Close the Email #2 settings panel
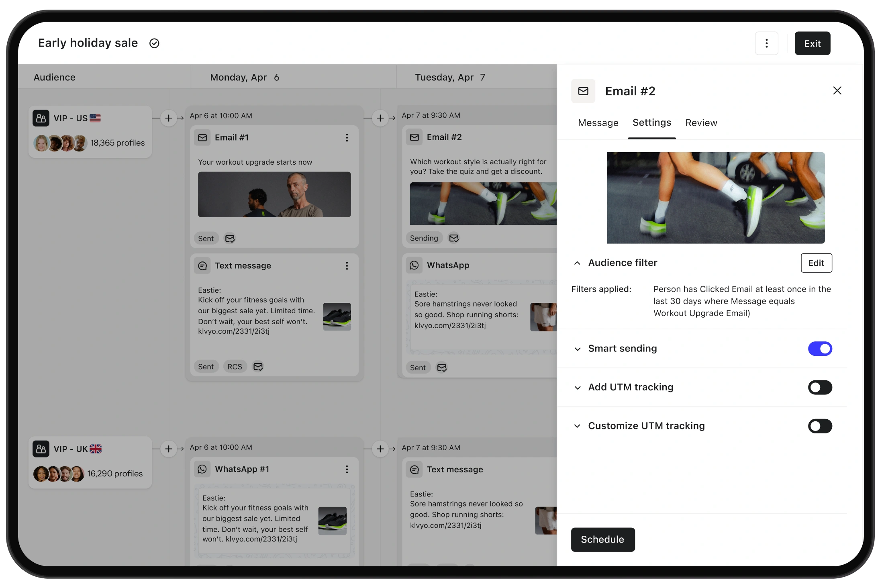The width and height of the screenshot is (882, 588). pos(837,91)
